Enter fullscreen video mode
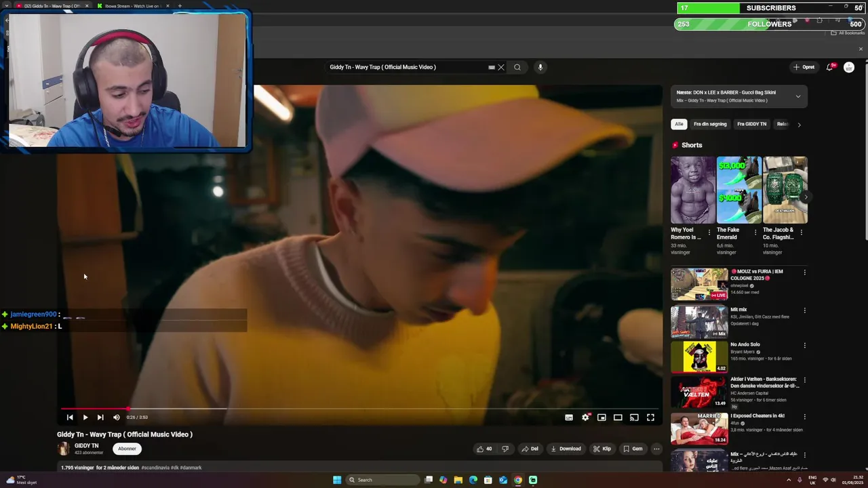Screen dimensions: 868x488 point(650,418)
